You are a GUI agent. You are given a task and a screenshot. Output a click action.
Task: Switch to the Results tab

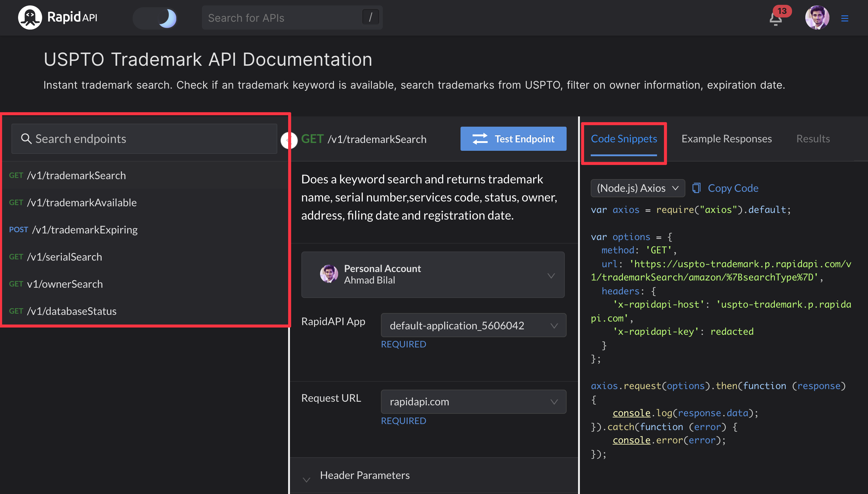pyautogui.click(x=813, y=139)
